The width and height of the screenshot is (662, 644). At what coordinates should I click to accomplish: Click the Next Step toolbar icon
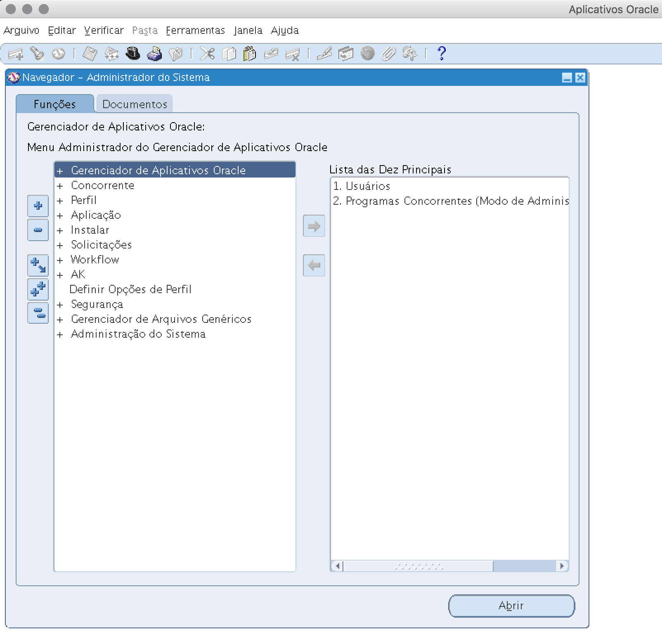click(x=111, y=54)
